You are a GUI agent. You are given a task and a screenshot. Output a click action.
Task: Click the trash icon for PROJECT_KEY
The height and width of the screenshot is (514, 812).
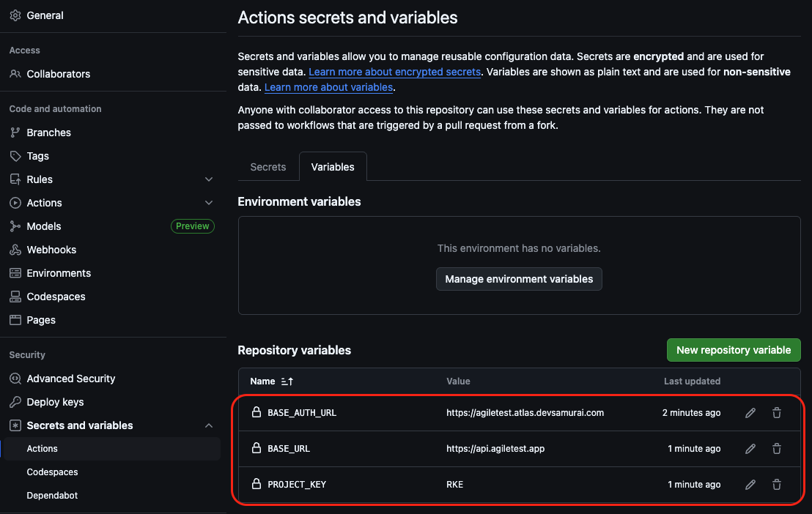pos(777,485)
